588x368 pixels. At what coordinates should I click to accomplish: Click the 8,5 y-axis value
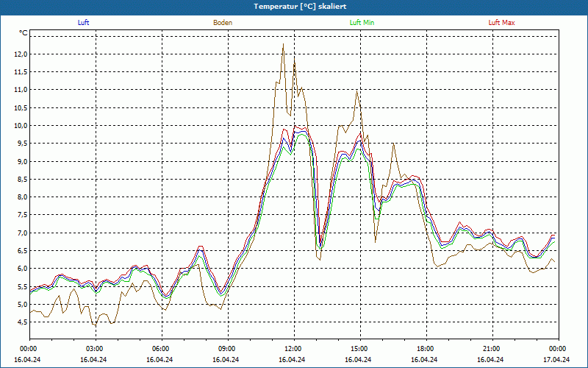[23, 180]
